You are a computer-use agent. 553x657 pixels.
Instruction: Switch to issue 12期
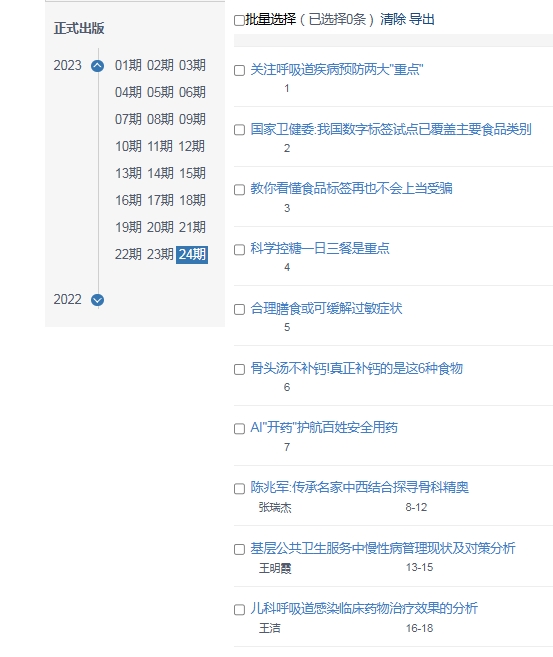(192, 146)
